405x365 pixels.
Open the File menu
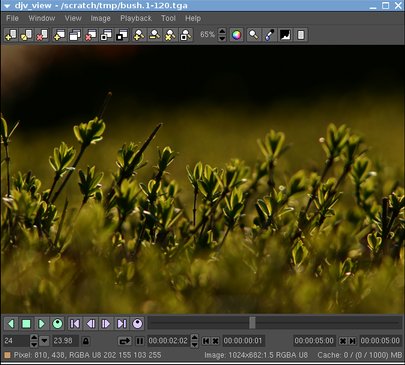pyautogui.click(x=12, y=18)
